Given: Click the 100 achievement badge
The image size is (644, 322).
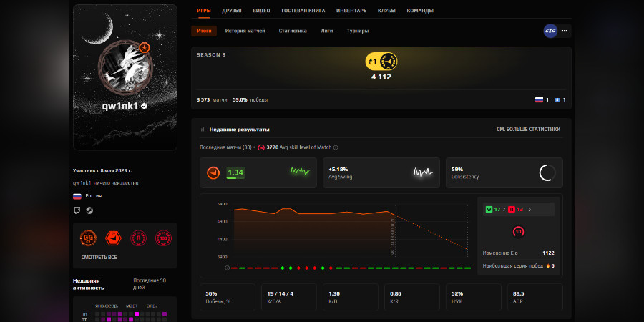Looking at the screenshot, I should (x=162, y=238).
